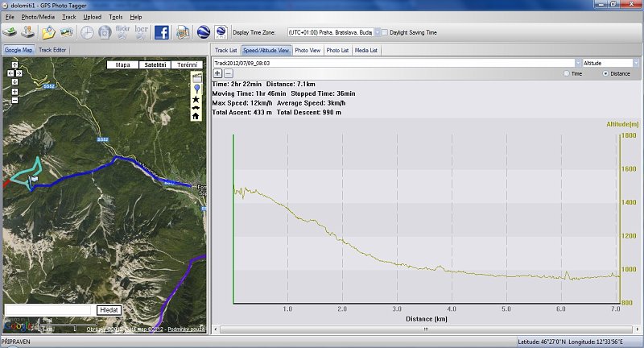Click the Facebook share icon

tap(162, 32)
